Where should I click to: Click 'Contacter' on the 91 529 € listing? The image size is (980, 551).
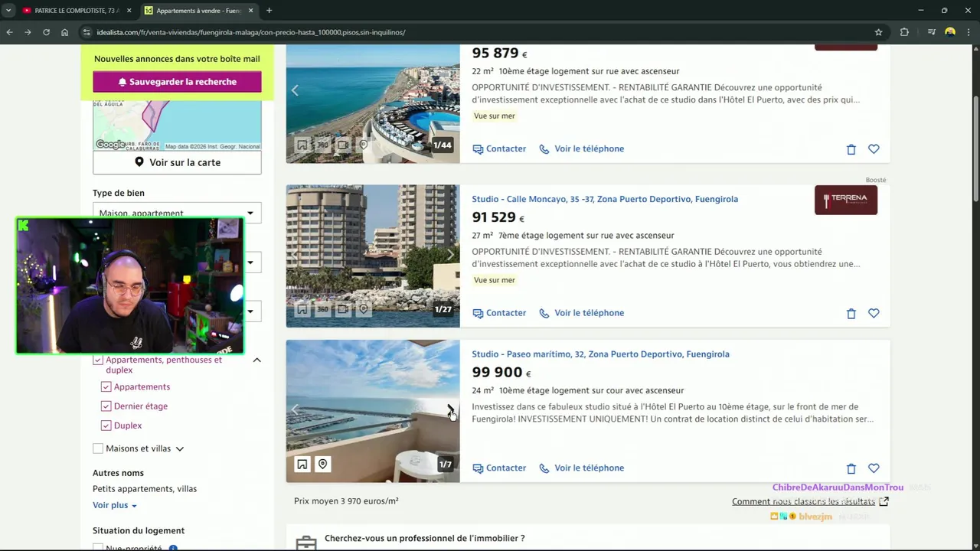tap(499, 313)
